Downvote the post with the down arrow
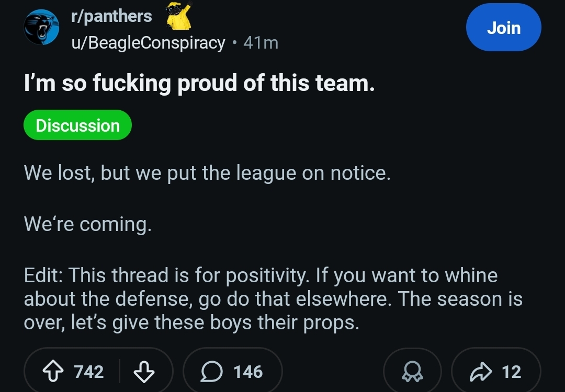Viewport: 565px width, 392px height. [144, 372]
